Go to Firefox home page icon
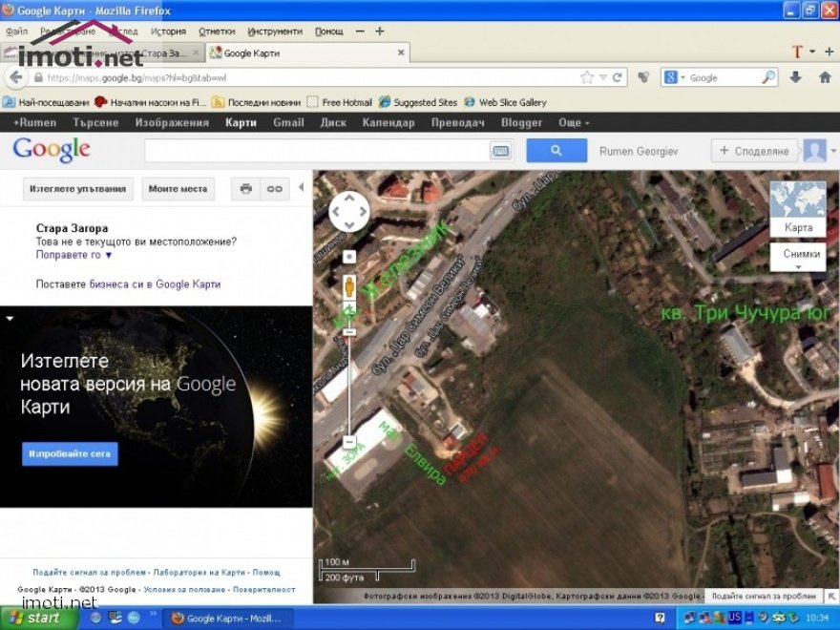 point(825,77)
